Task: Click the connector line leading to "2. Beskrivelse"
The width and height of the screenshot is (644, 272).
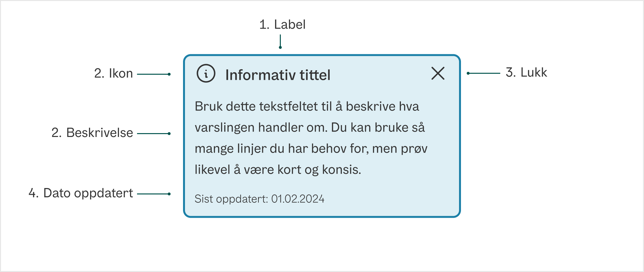Action: pos(153,133)
